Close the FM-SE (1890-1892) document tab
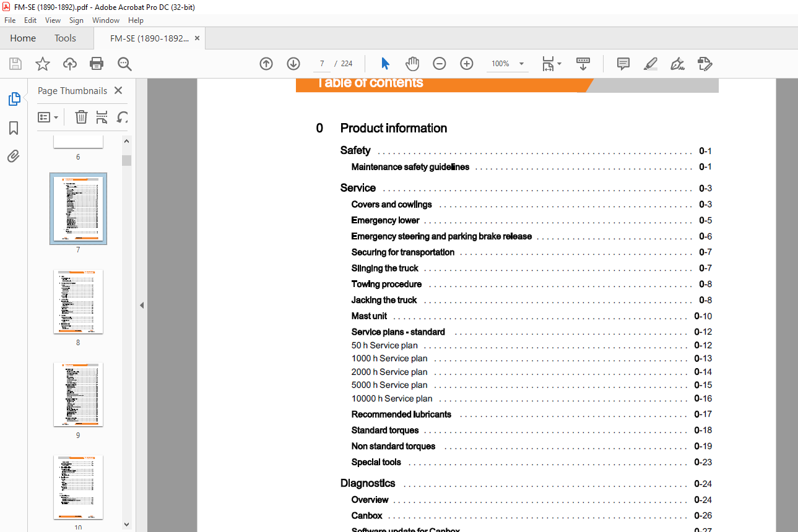The width and height of the screenshot is (798, 532). 197,38
